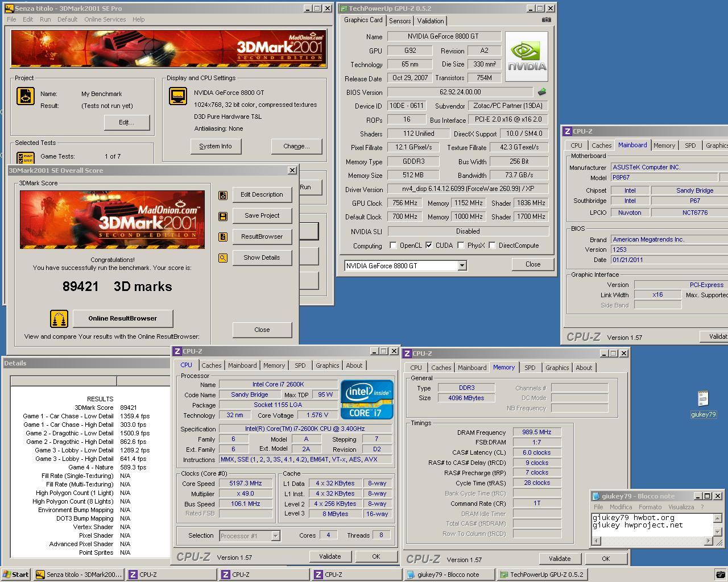Click the Windows Start button
This screenshot has height=582, width=728.
click(x=16, y=575)
